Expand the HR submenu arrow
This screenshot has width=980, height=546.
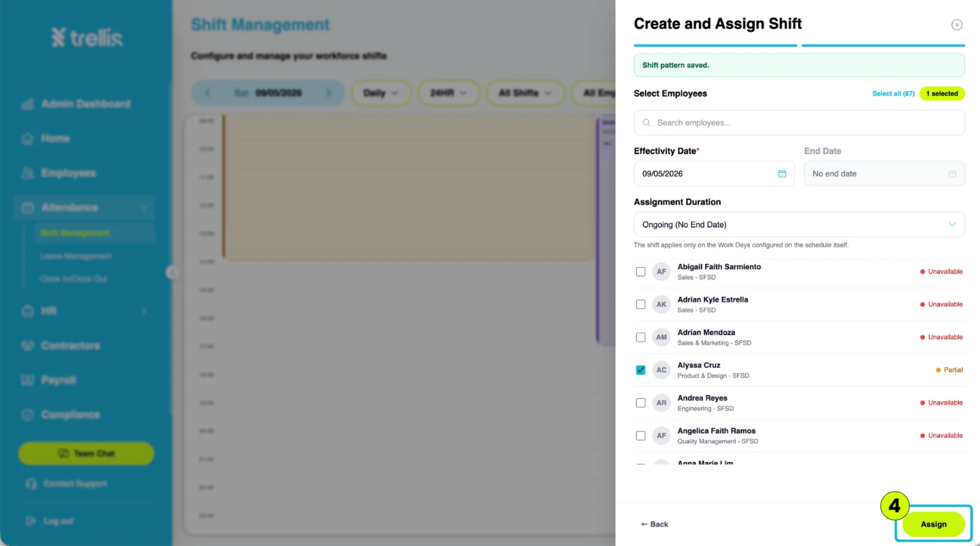(x=144, y=311)
